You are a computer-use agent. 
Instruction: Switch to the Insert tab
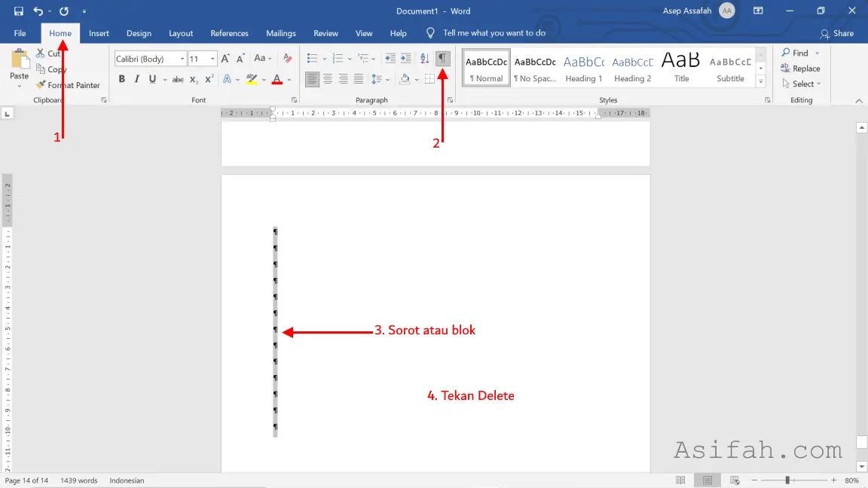99,33
